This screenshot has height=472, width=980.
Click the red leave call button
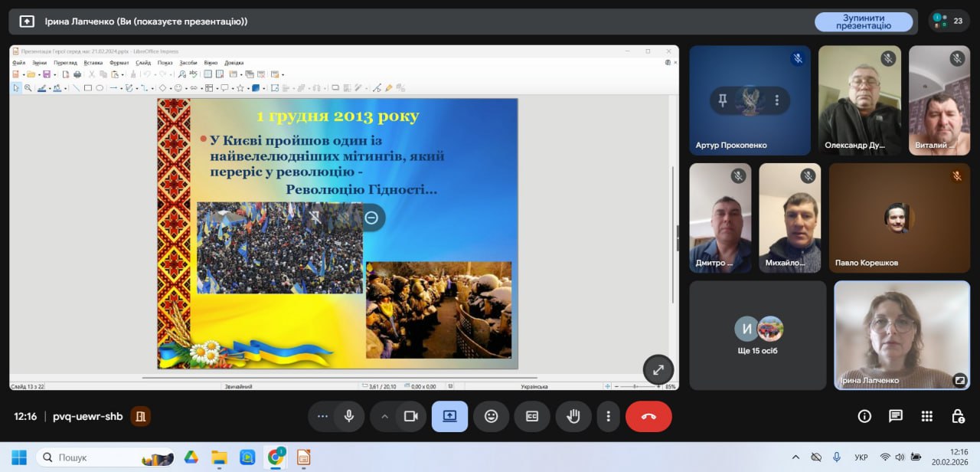(648, 416)
